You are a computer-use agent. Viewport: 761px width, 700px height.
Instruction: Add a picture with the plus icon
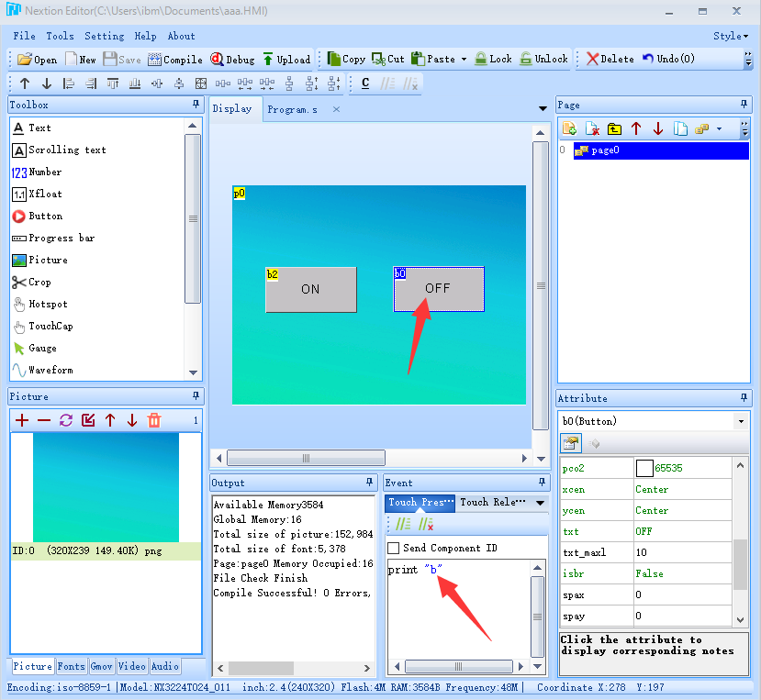click(x=22, y=420)
